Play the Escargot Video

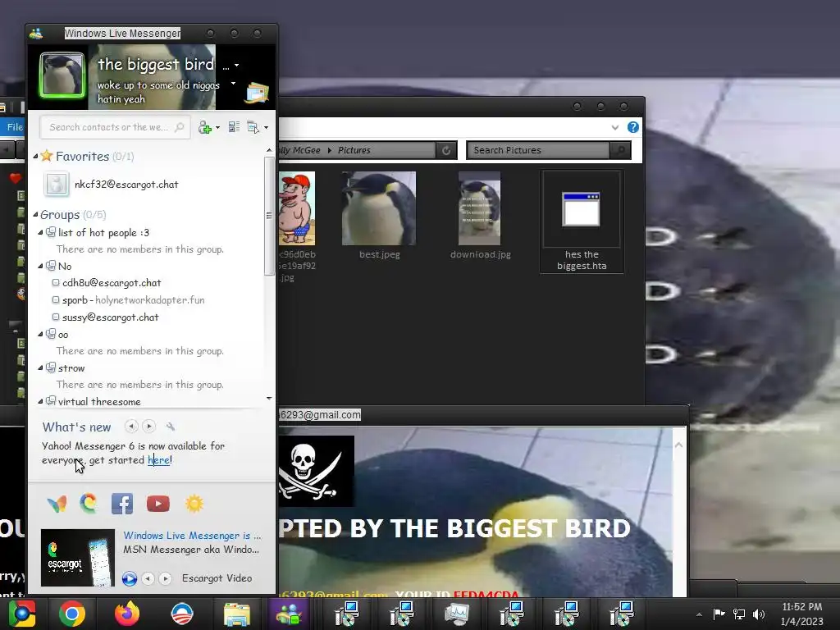(x=130, y=578)
